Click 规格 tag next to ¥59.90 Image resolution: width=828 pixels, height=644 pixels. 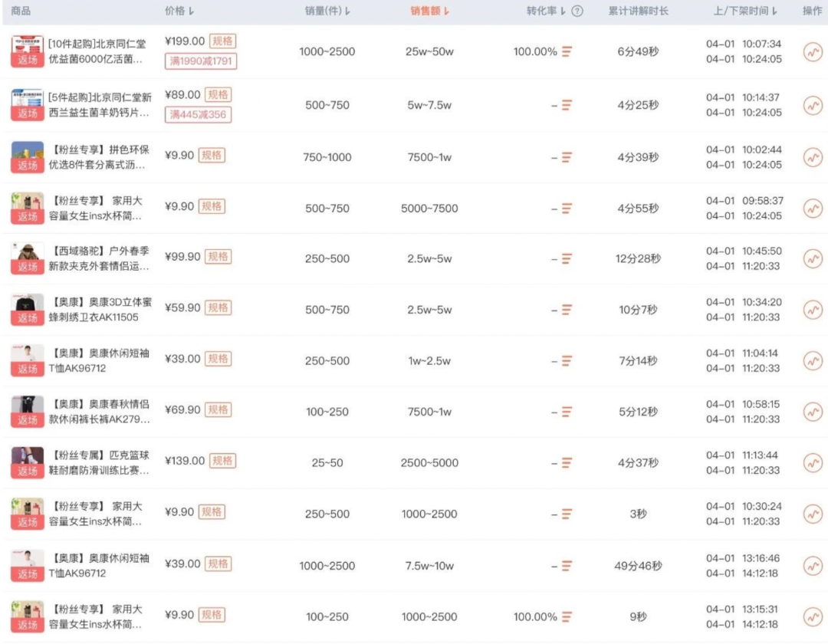tap(218, 307)
